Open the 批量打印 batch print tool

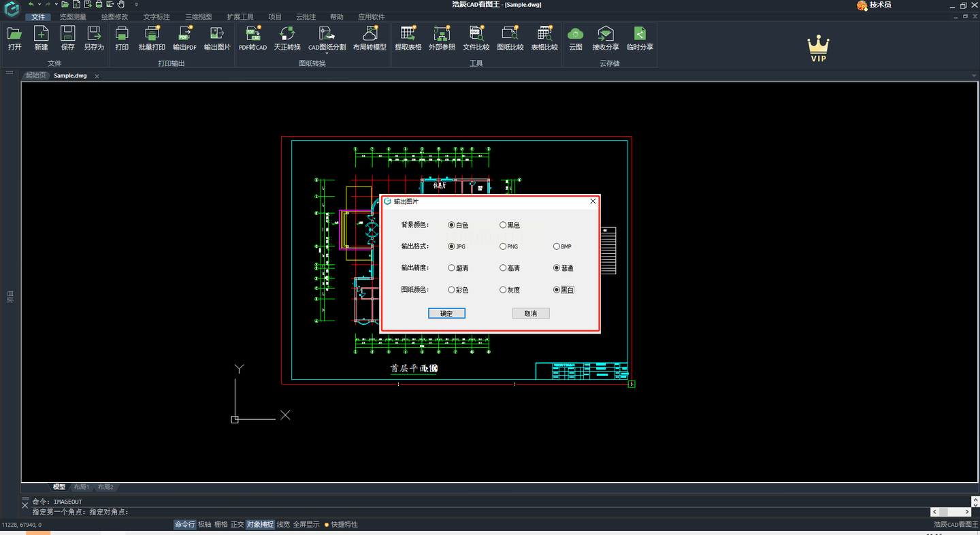coord(152,34)
